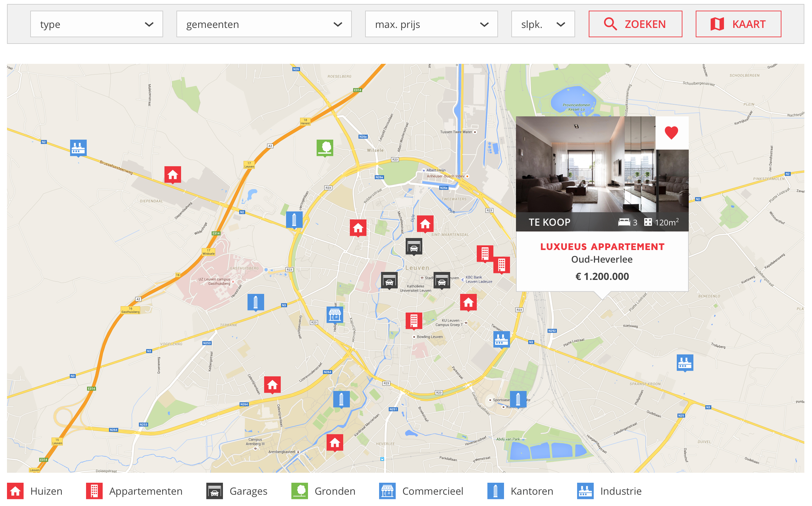The height and width of the screenshot is (506, 812).
Task: Click green land marker near Wilsele
Action: click(x=325, y=148)
